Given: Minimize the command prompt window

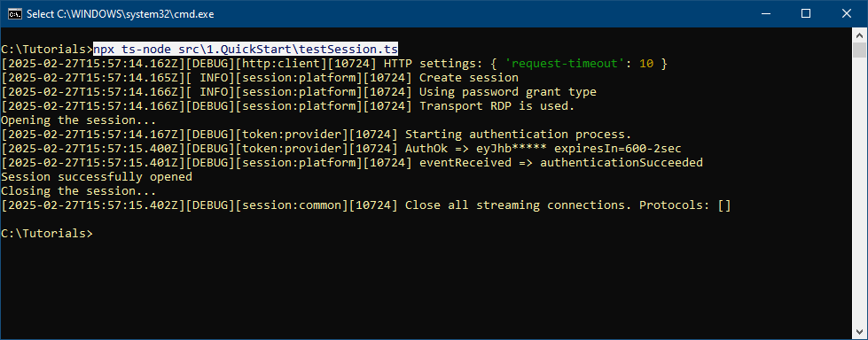Looking at the screenshot, I should 766,14.
